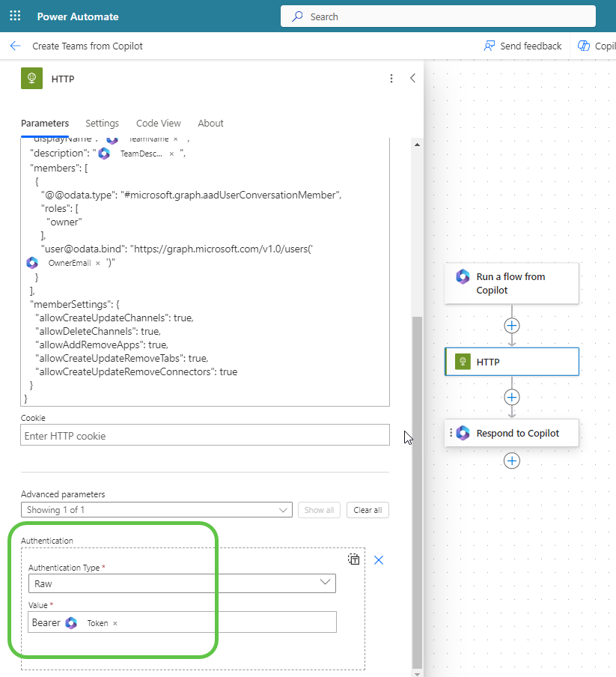The height and width of the screenshot is (677, 616).
Task: Click the Clear all button
Action: (x=368, y=510)
